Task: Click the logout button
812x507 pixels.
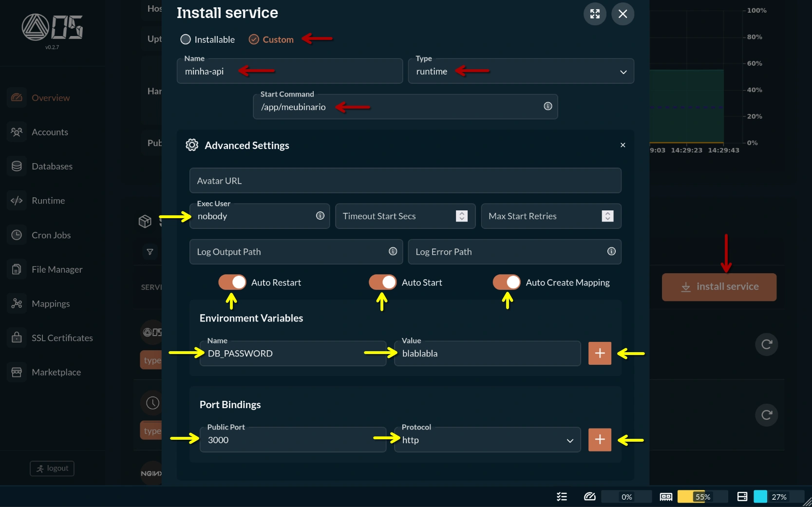Action: (52, 468)
